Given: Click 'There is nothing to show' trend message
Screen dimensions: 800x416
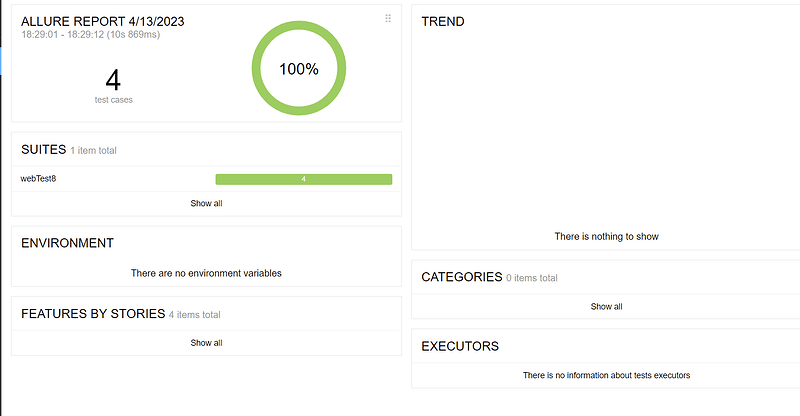Looking at the screenshot, I should tap(606, 236).
